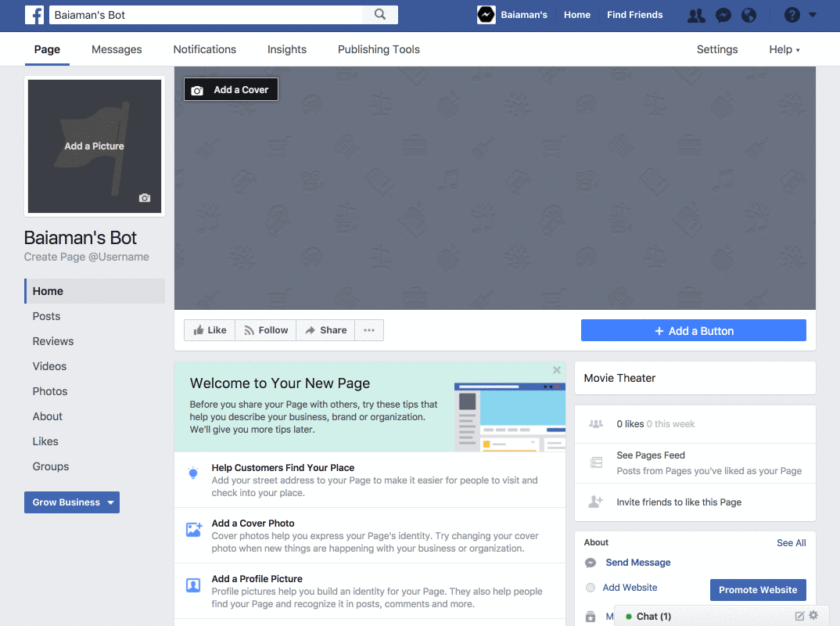
Task: Expand the account dropdown arrow in top bar
Action: pyautogui.click(x=813, y=15)
